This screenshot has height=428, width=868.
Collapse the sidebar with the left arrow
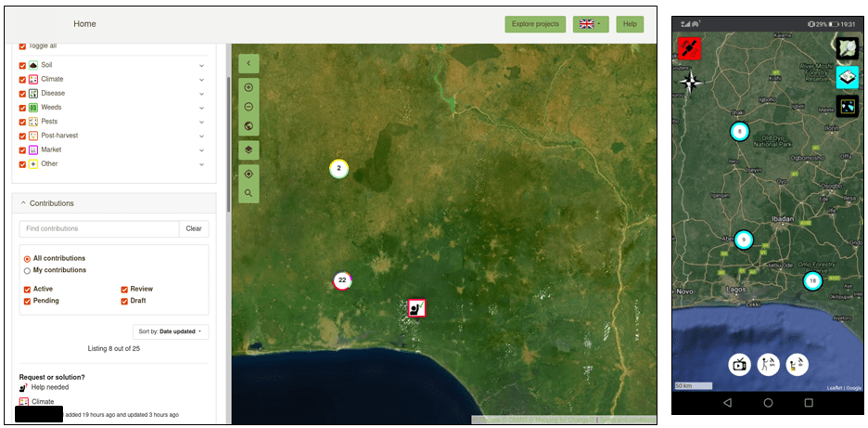(249, 63)
